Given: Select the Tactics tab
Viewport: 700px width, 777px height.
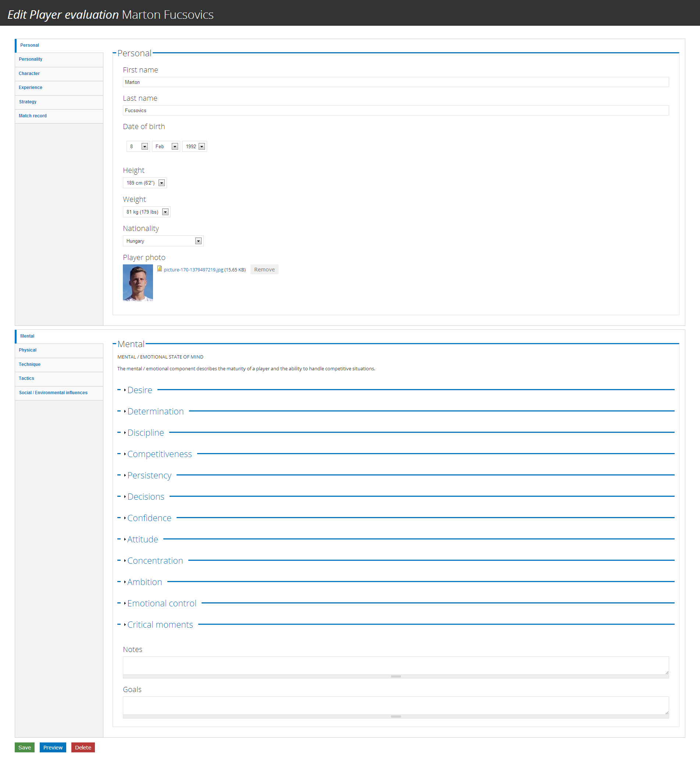Looking at the screenshot, I should click(x=59, y=379).
